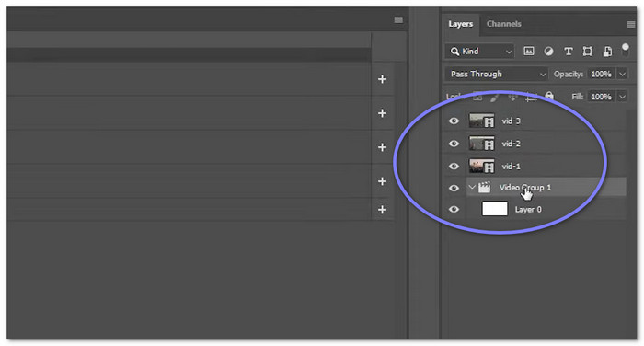
Task: Filter for smart objects
Action: (x=607, y=51)
